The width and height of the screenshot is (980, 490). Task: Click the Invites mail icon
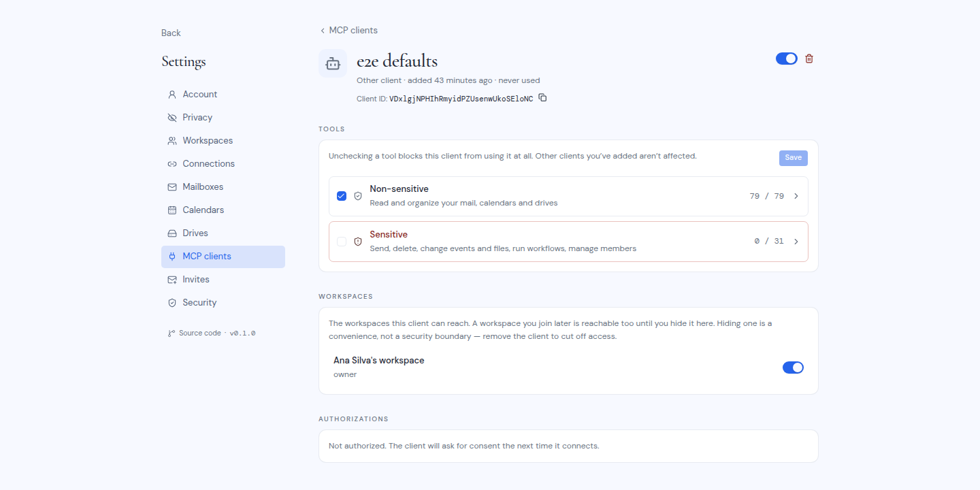pyautogui.click(x=172, y=280)
